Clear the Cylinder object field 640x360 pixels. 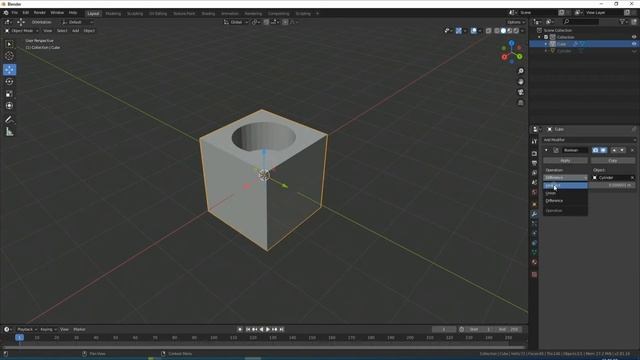click(x=632, y=178)
